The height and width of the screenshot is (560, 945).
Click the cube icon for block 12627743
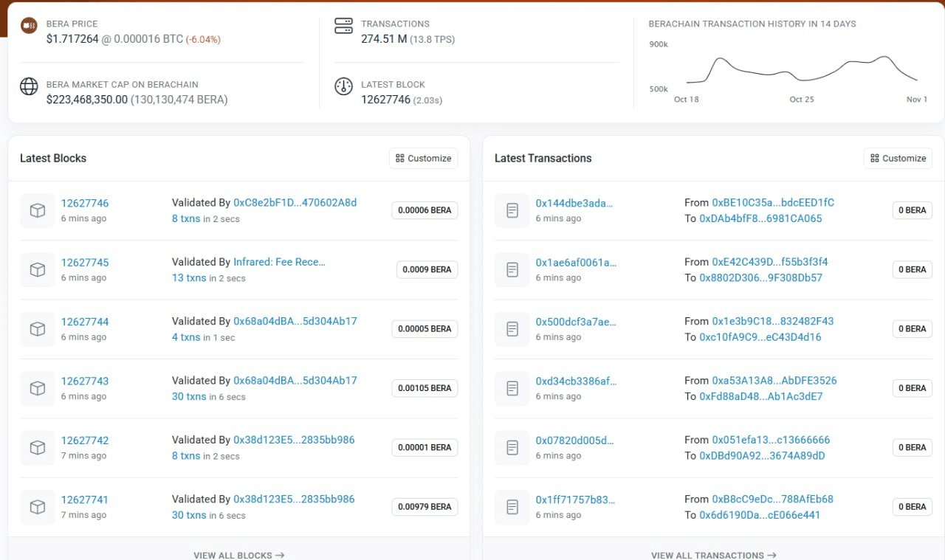38,388
